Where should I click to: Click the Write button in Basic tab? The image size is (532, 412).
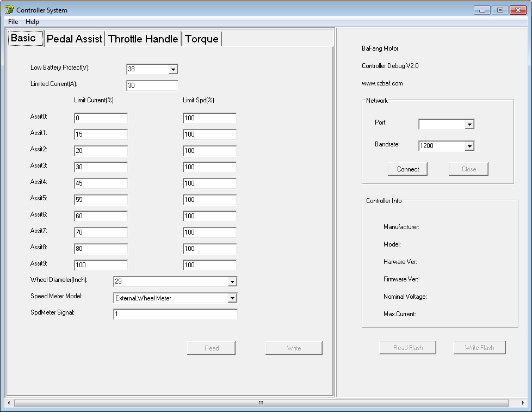294,348
